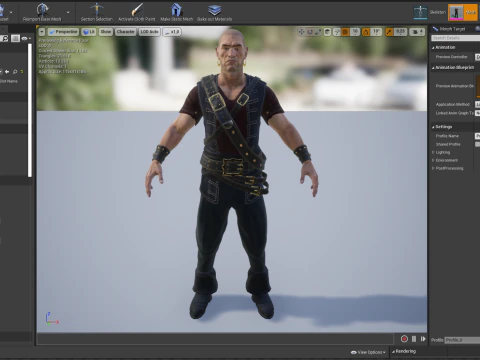Image resolution: width=480 pixels, height=360 pixels.
Task: Open the viewport Show menu
Action: pyautogui.click(x=106, y=32)
